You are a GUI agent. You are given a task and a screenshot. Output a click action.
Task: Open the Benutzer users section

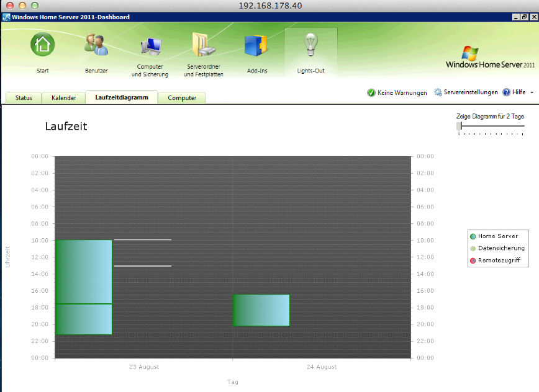pyautogui.click(x=96, y=45)
